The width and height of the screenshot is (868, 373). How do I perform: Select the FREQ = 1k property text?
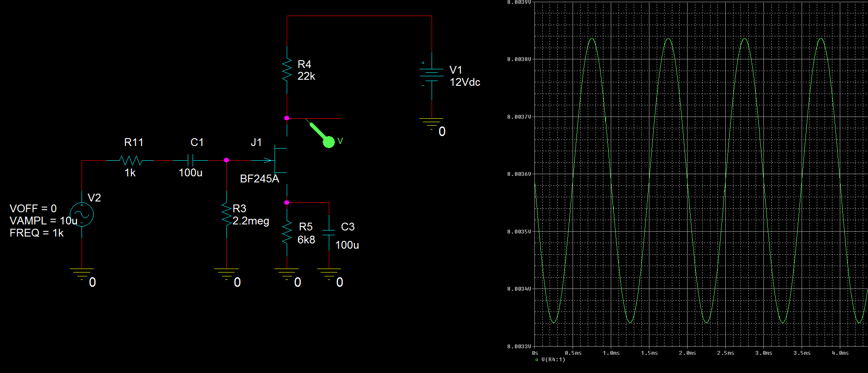[36, 233]
